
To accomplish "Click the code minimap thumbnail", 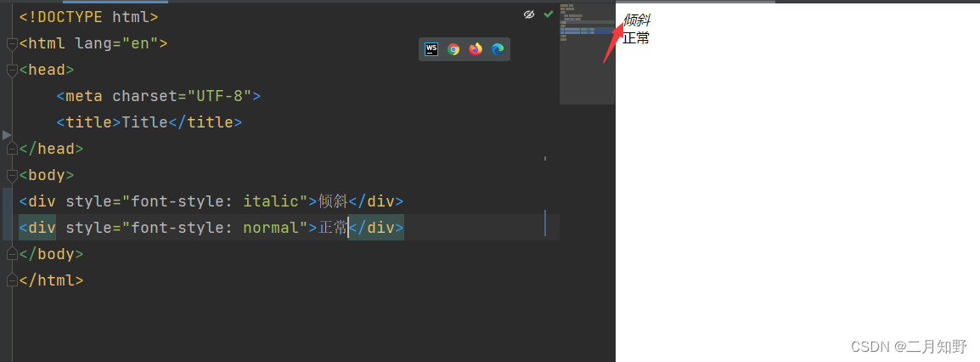I will point(587,54).
